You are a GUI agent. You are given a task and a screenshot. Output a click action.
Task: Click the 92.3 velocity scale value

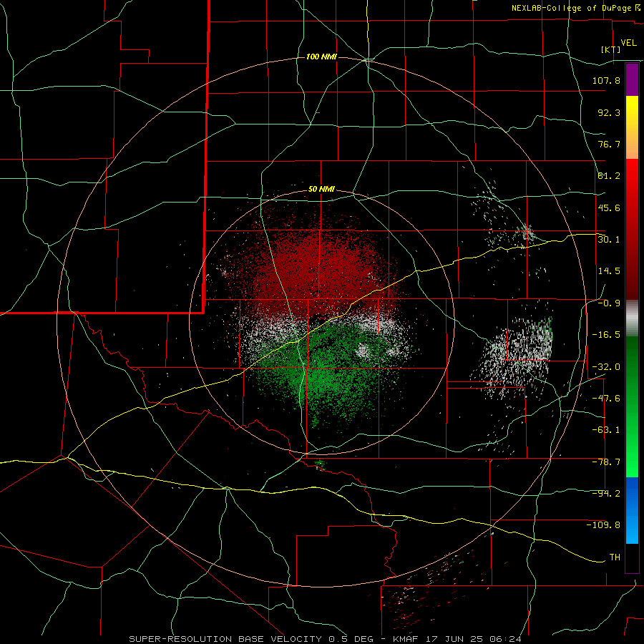(x=609, y=112)
